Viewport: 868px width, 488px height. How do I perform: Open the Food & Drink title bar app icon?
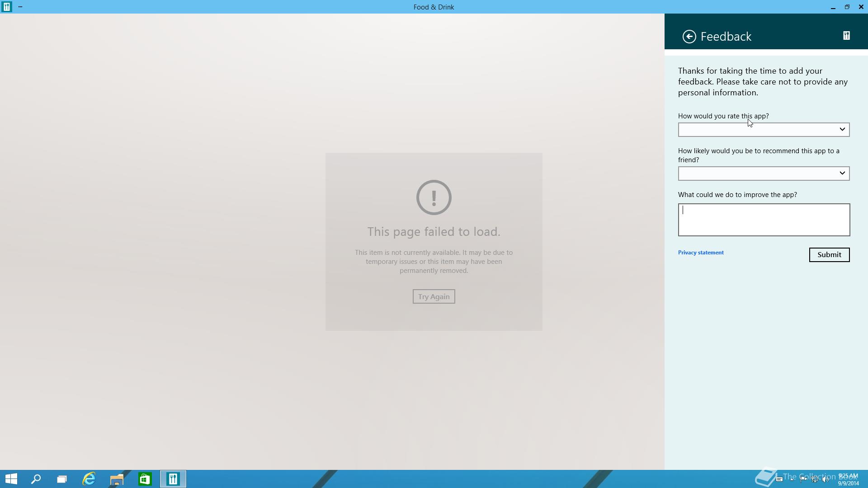pyautogui.click(x=6, y=7)
